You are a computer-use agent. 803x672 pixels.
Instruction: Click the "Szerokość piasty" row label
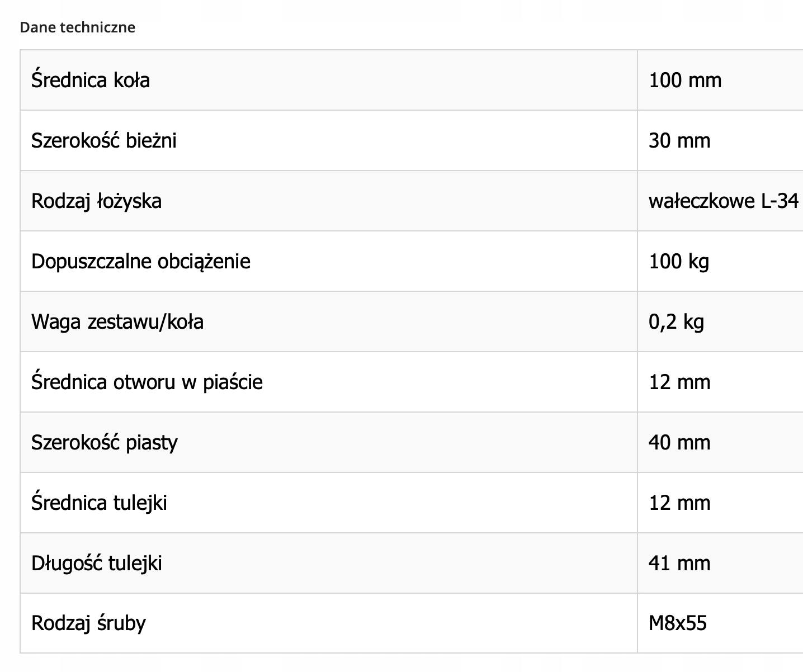pyautogui.click(x=105, y=442)
